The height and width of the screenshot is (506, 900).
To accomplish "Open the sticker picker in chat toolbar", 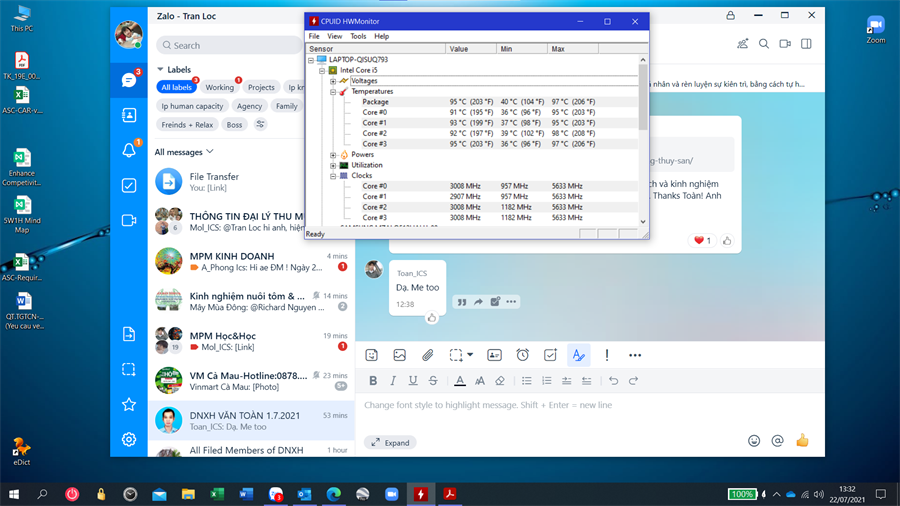I will [x=372, y=355].
